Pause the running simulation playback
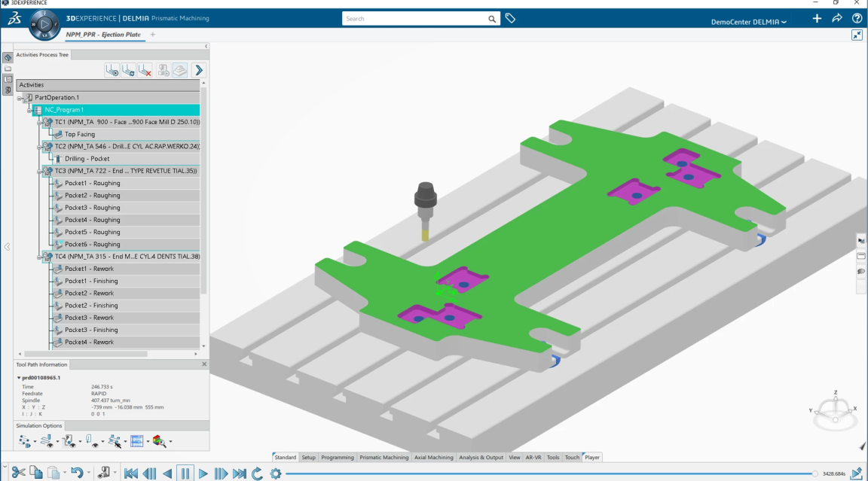Image resolution: width=868 pixels, height=481 pixels. pyautogui.click(x=185, y=474)
